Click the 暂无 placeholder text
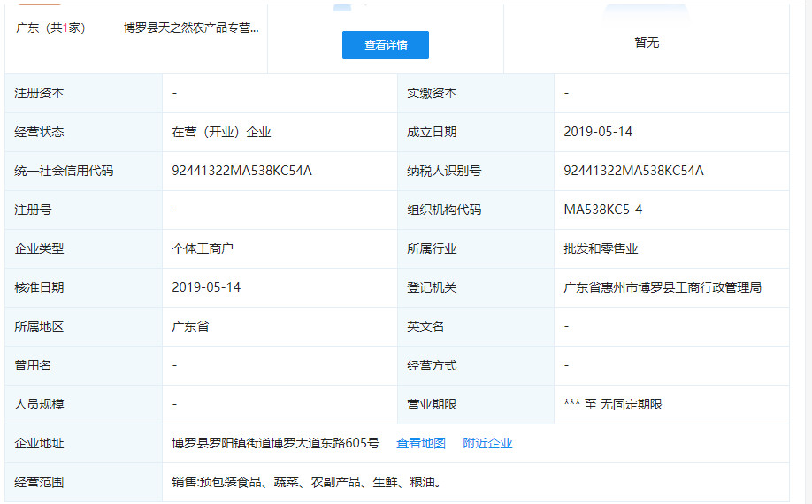 click(x=647, y=42)
